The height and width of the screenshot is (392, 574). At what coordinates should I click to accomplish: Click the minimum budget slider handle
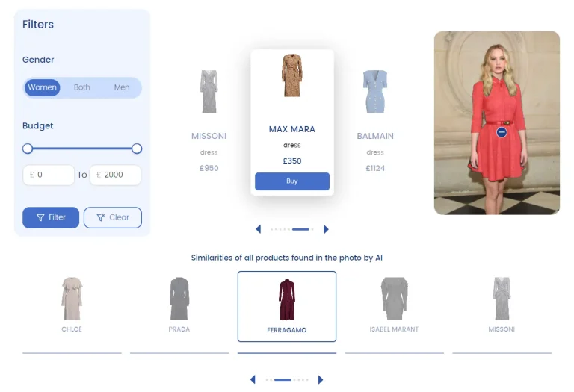28,149
